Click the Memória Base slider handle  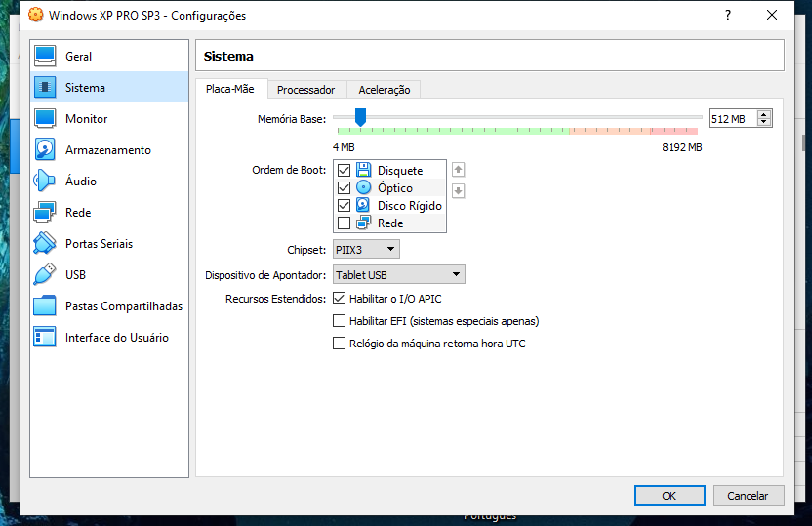point(360,117)
